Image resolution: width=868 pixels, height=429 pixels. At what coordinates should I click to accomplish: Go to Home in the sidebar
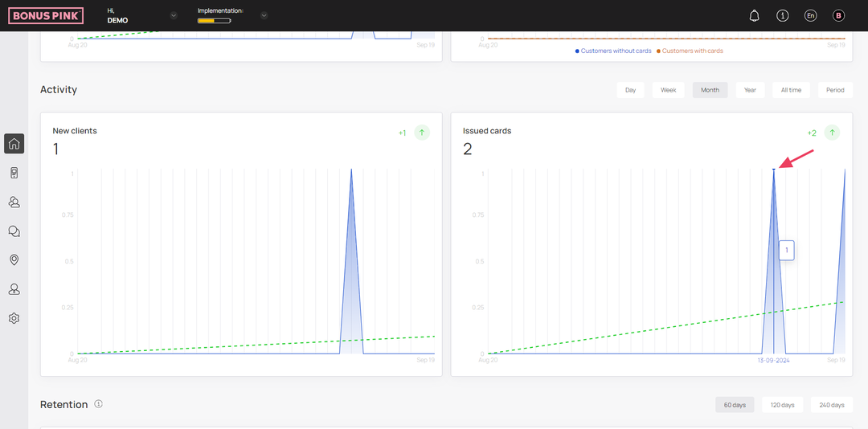tap(14, 143)
